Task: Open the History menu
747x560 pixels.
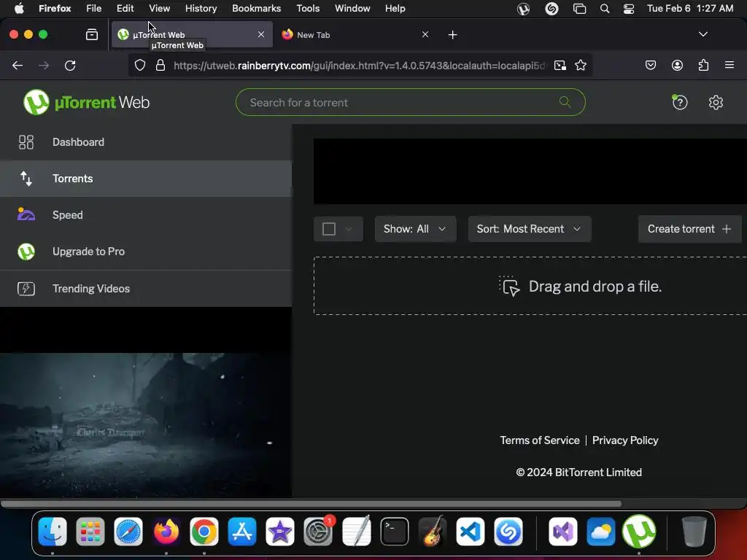Action: tap(201, 9)
